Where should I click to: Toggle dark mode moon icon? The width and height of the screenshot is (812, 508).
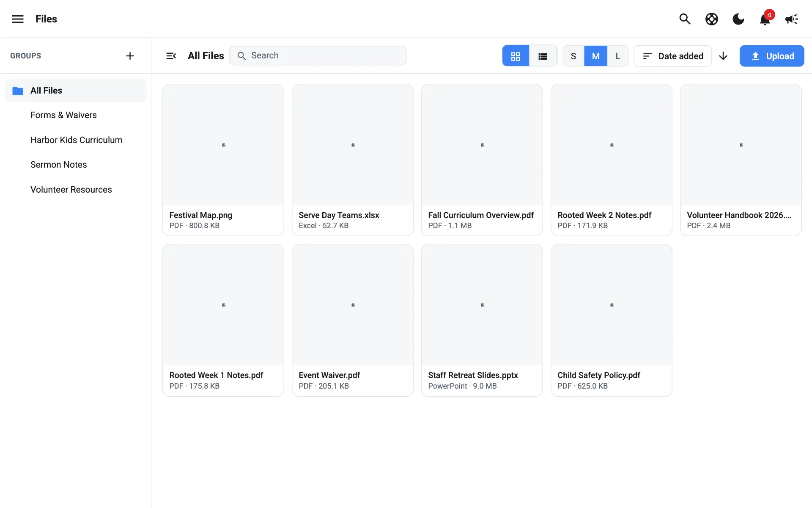coord(738,19)
